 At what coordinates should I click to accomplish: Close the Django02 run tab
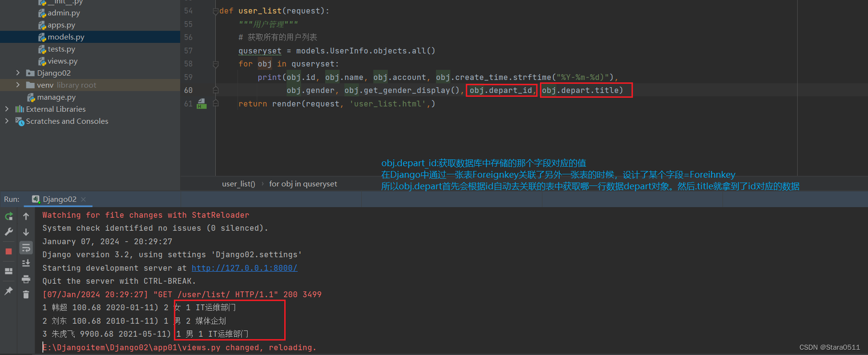coord(83,199)
